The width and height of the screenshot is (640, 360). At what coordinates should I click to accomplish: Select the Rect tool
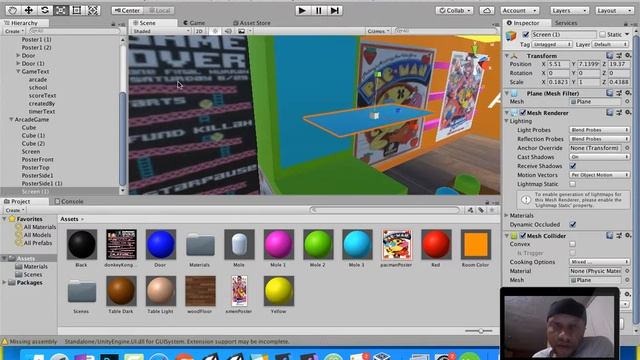click(x=76, y=10)
